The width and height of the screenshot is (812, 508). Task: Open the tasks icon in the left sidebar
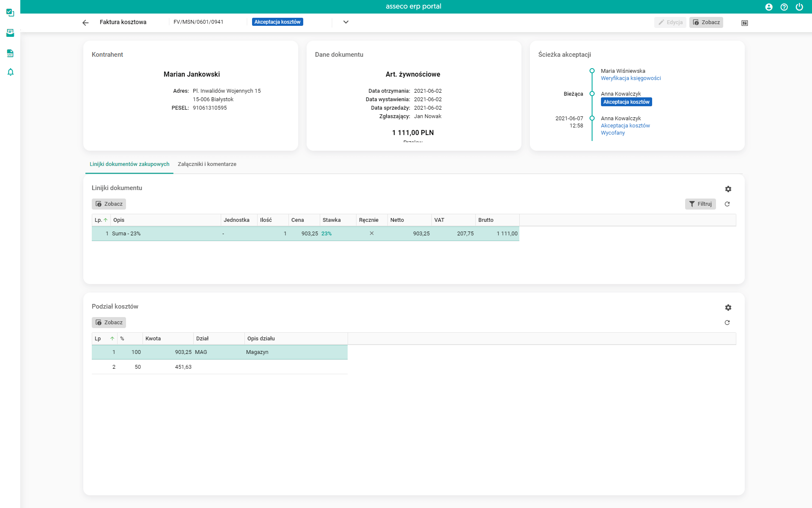[x=10, y=13]
